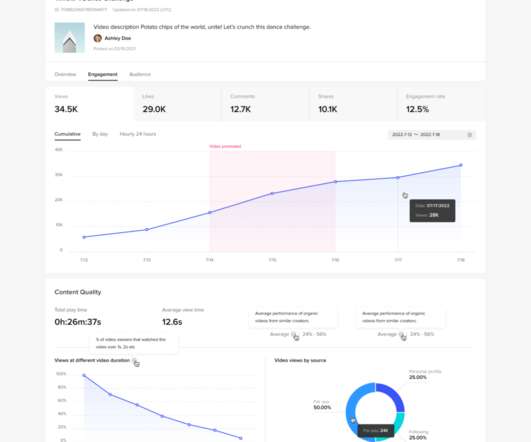Click the first Average info icon

click(293, 334)
